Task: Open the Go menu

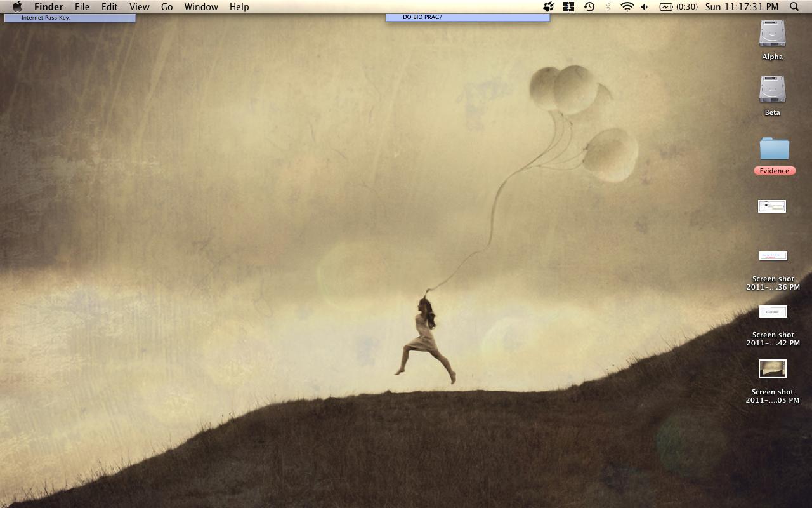Action: (x=167, y=7)
